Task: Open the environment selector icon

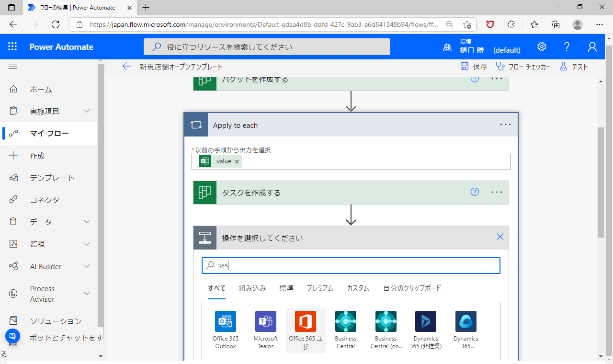Action: (x=447, y=46)
